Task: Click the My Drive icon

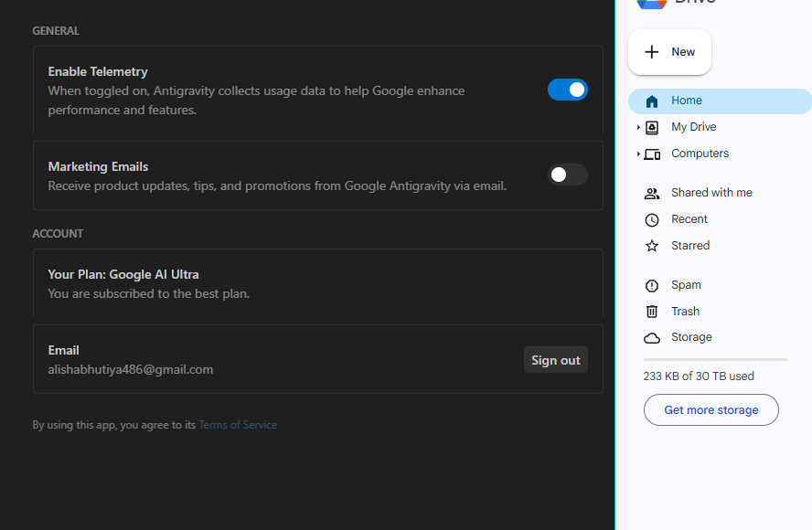Action: click(x=652, y=128)
